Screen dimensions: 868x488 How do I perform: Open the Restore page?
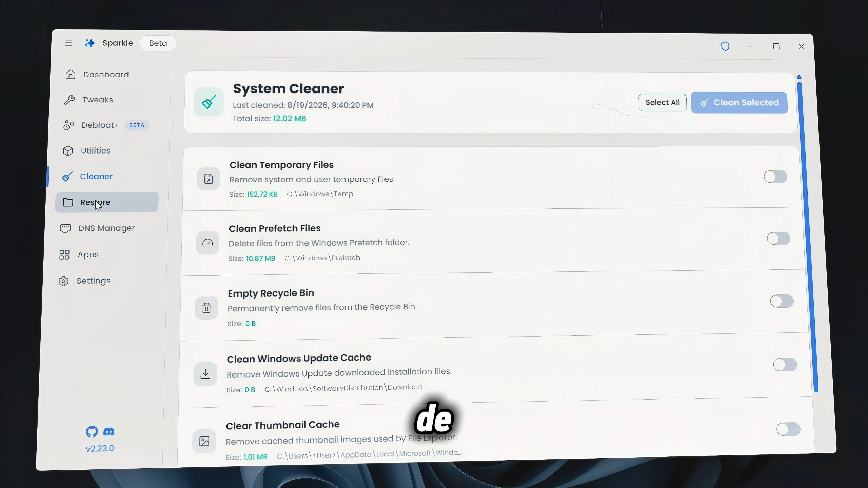[107, 202]
